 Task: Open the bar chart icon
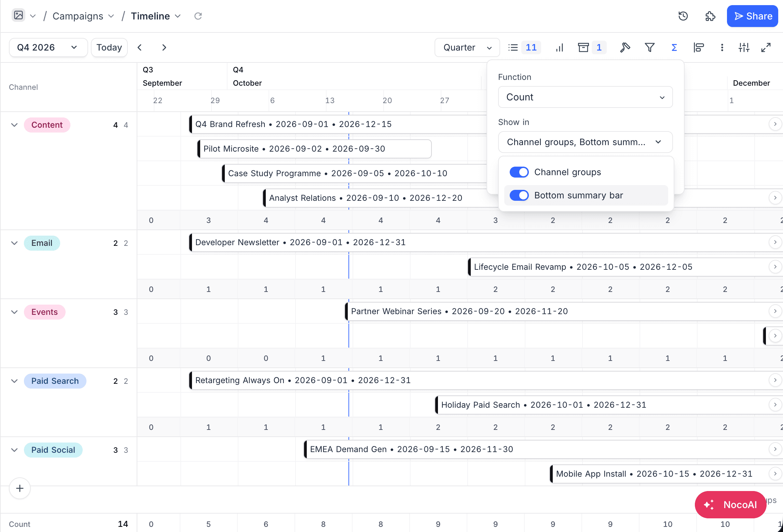point(559,47)
